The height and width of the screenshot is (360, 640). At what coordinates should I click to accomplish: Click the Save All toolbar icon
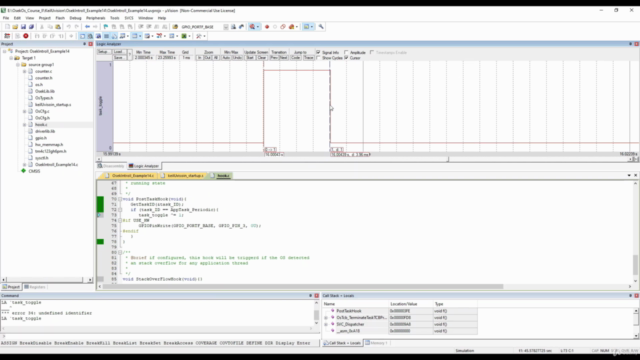(x=31, y=27)
